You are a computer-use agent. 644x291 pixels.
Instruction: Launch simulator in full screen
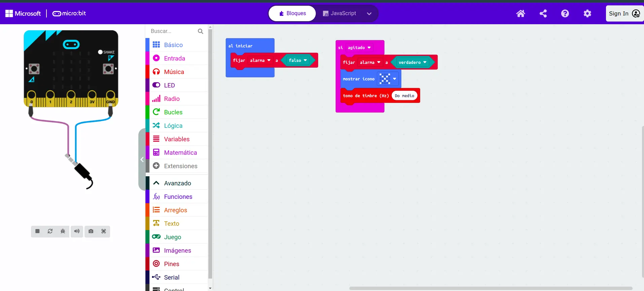coord(104,231)
